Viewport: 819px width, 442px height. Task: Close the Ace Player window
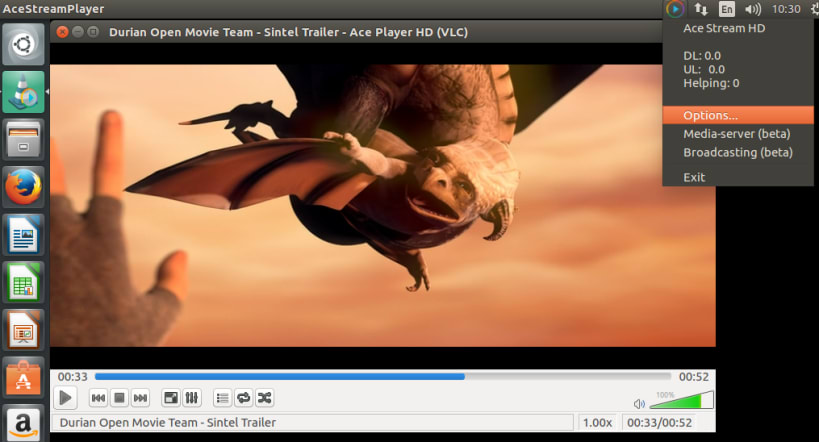(x=63, y=32)
